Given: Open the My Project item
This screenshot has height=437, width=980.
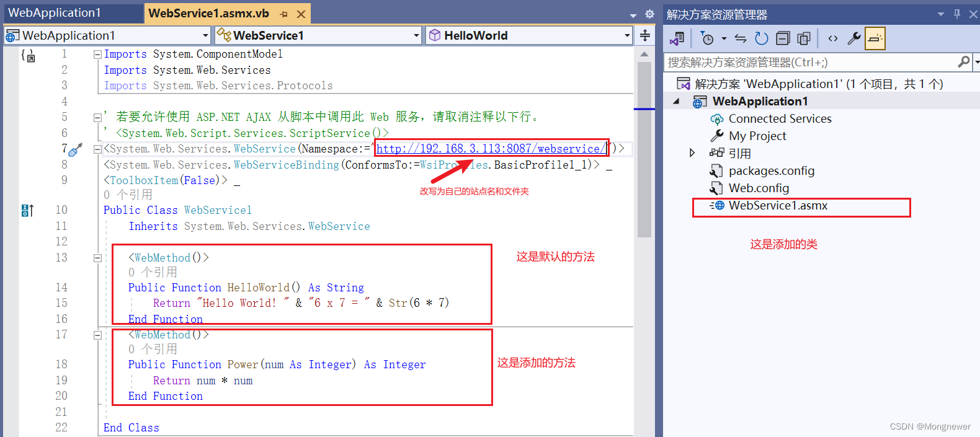Looking at the screenshot, I should click(x=757, y=136).
